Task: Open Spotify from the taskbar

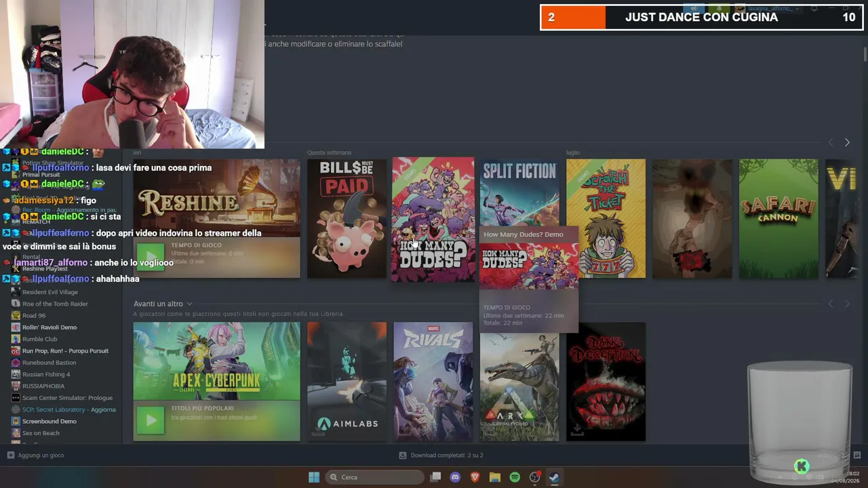Action: point(515,477)
